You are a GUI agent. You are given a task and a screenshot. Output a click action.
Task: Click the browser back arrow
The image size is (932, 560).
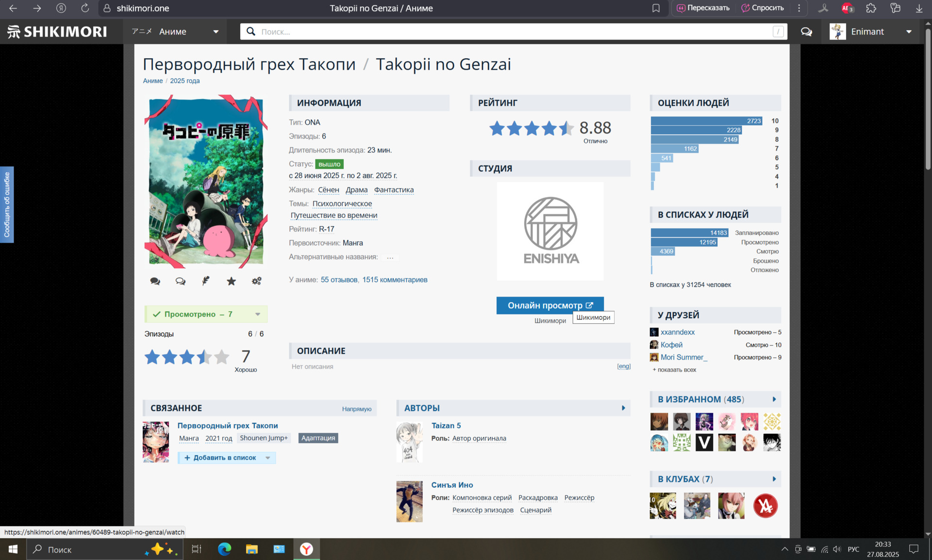13,8
